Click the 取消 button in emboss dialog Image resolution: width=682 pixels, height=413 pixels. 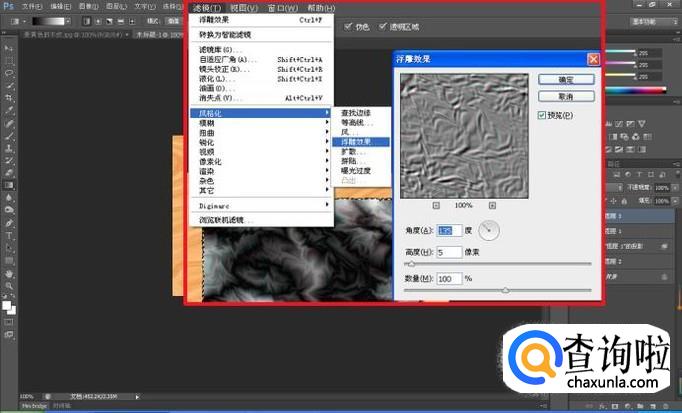coord(565,97)
